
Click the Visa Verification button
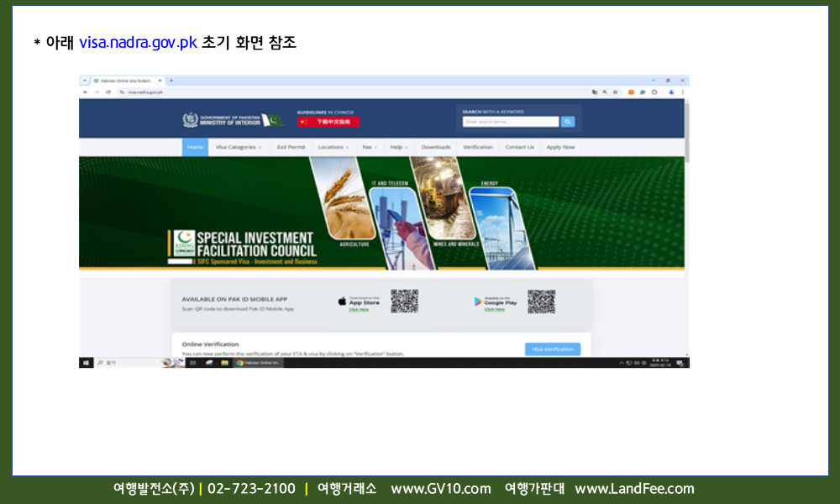(x=553, y=349)
